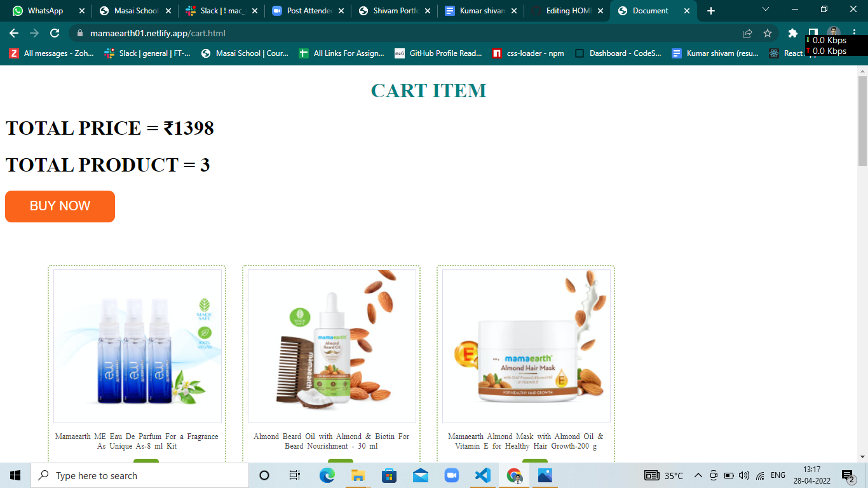Viewport: 868px width, 488px height.
Task: Go back to the previous page
Action: pos(14,33)
